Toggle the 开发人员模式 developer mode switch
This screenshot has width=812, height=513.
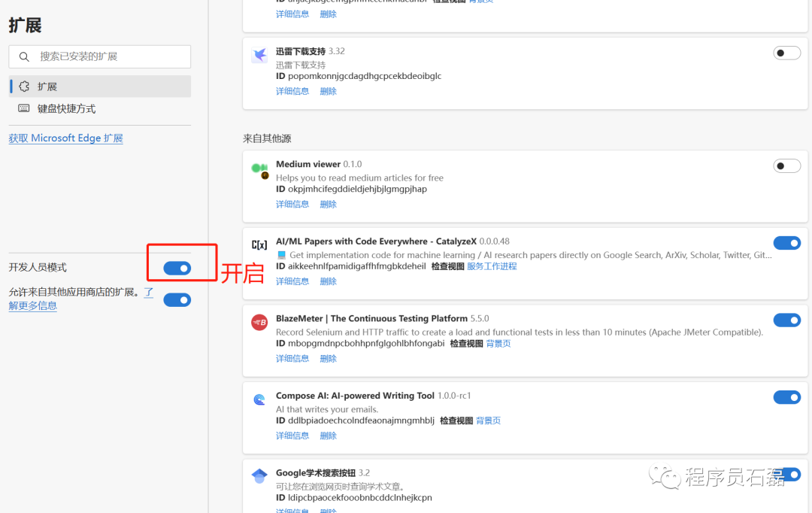click(x=177, y=268)
